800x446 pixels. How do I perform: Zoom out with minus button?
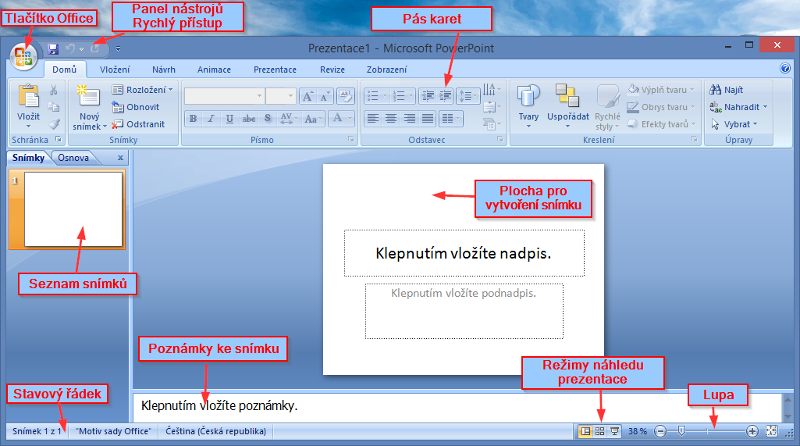(x=660, y=432)
